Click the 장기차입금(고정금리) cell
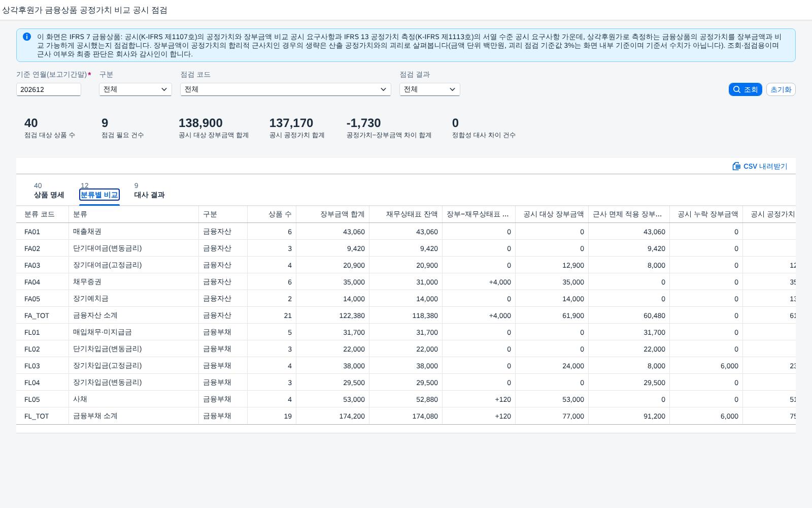The width and height of the screenshot is (812, 508). point(134,366)
